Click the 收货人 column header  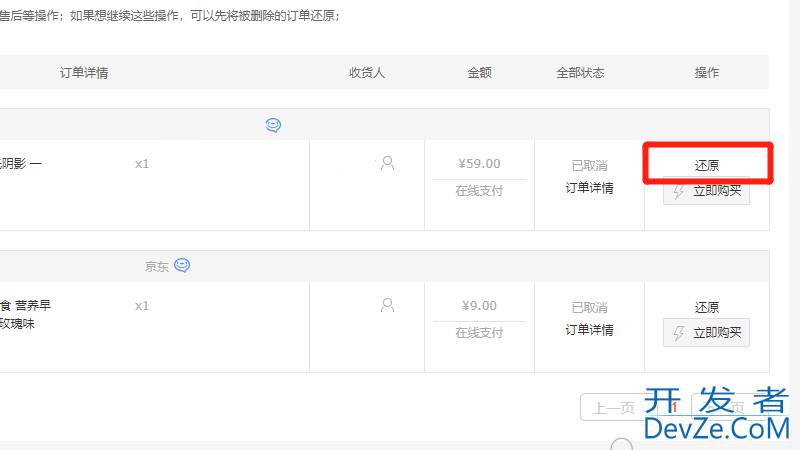(x=367, y=73)
